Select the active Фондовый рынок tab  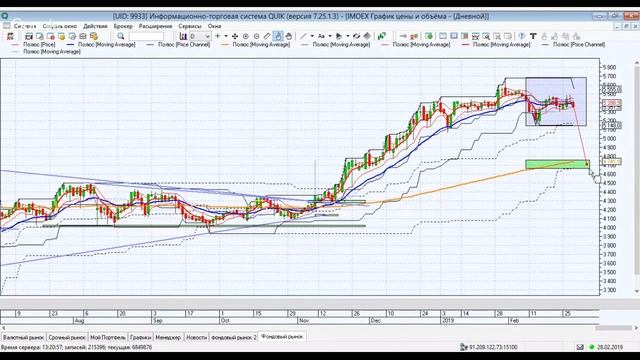[x=282, y=337]
